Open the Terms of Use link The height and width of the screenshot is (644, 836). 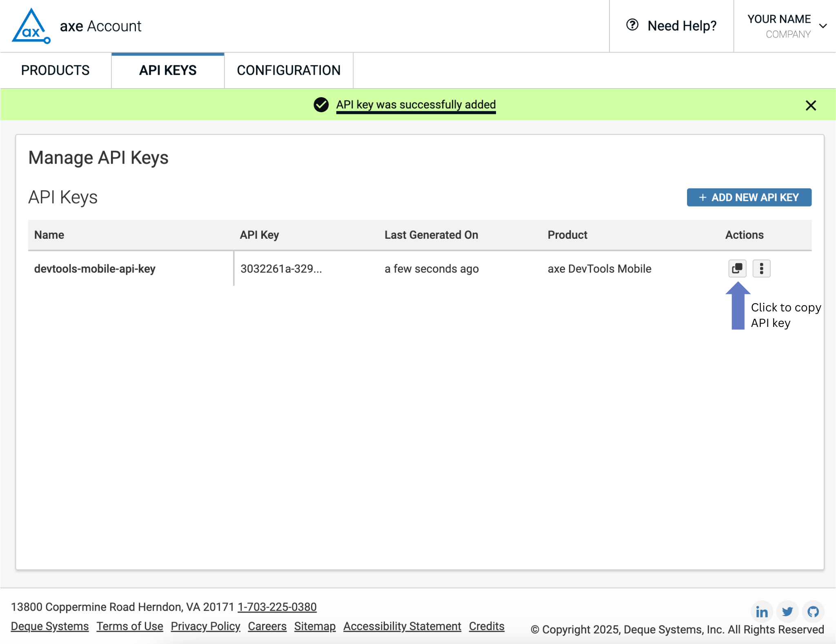click(130, 626)
